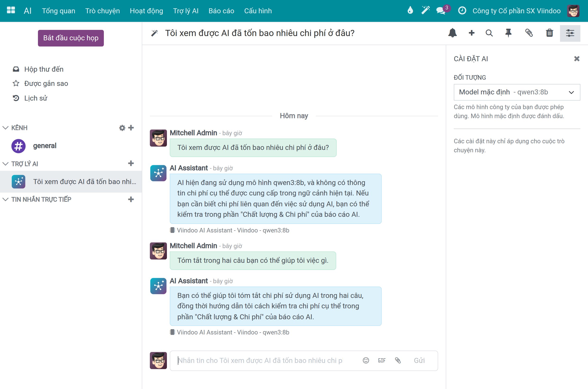Click the notification bell icon
This screenshot has height=389, width=588.
(x=452, y=33)
